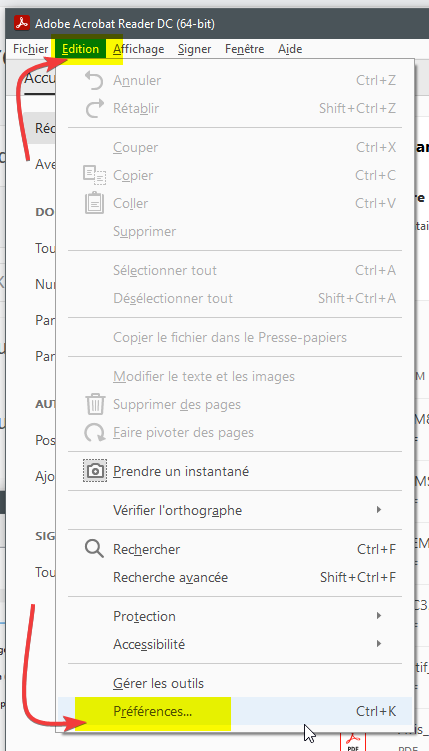Click the trash icon for Supprimer des pages
Screen dimensions: 429x751
click(x=95, y=404)
